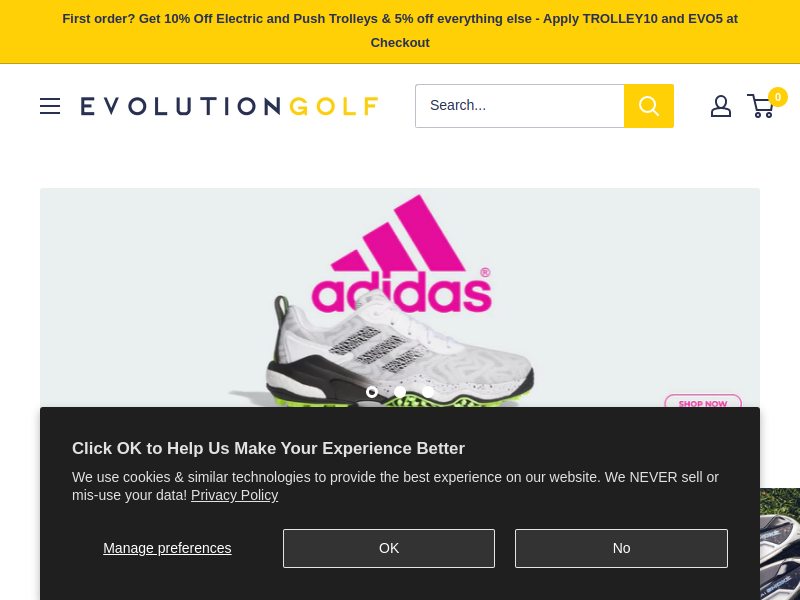Click the yellow first order promo banner
Viewport: 800px width, 600px height.
(x=400, y=31)
